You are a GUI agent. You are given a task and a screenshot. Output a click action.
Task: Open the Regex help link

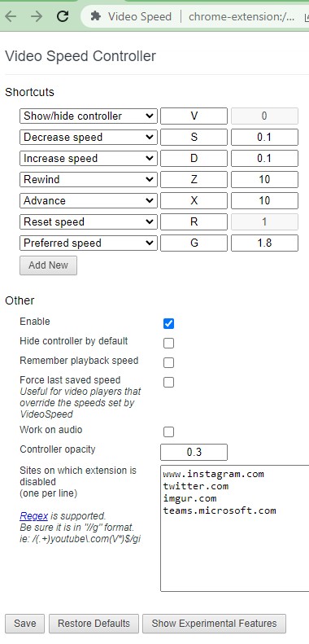coord(33,516)
